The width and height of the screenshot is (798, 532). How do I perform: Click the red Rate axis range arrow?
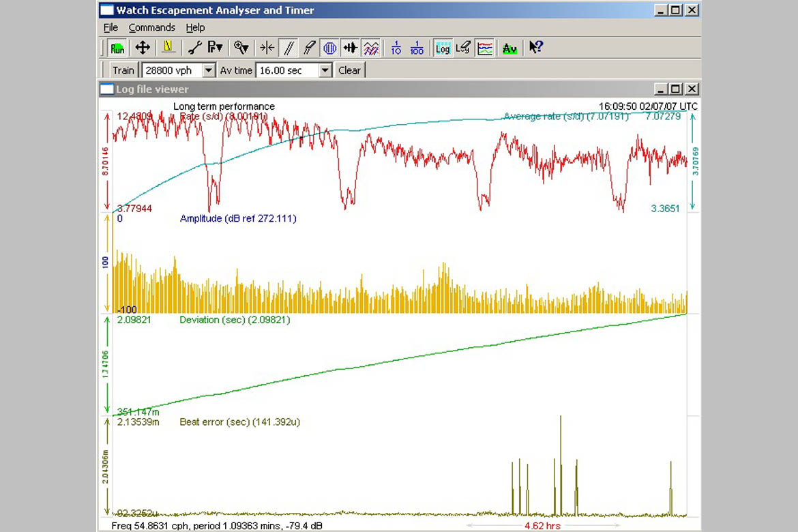[x=106, y=161]
